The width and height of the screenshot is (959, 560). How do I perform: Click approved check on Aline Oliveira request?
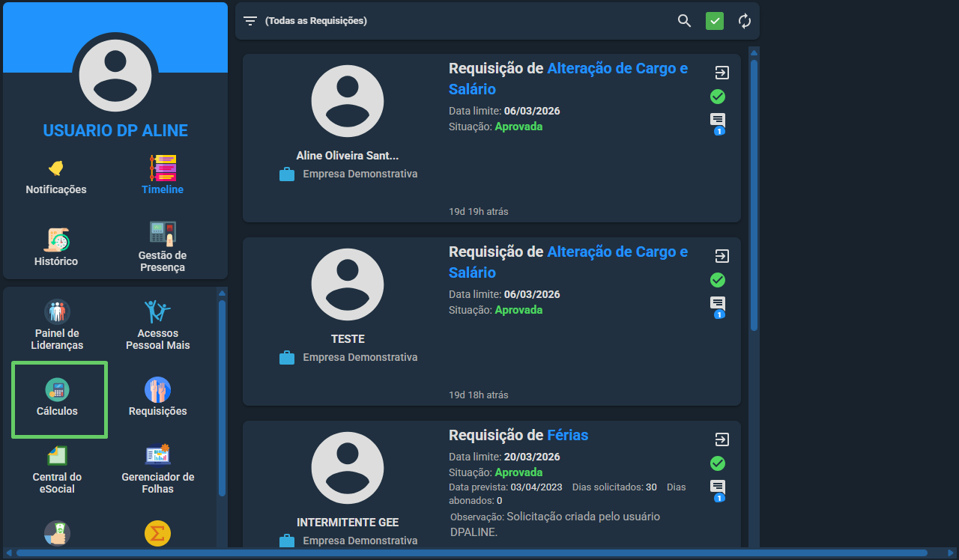718,97
